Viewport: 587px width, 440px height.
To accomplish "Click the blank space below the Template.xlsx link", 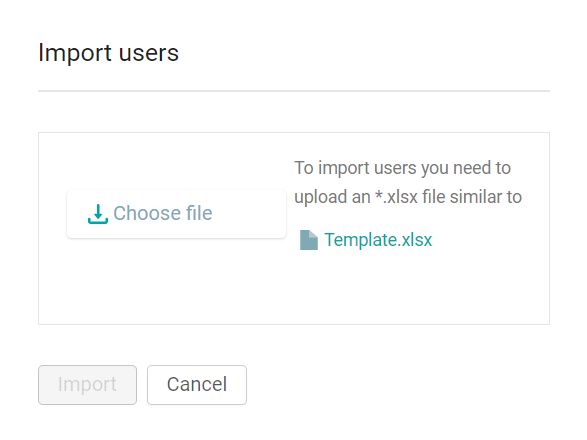I will [x=412, y=286].
